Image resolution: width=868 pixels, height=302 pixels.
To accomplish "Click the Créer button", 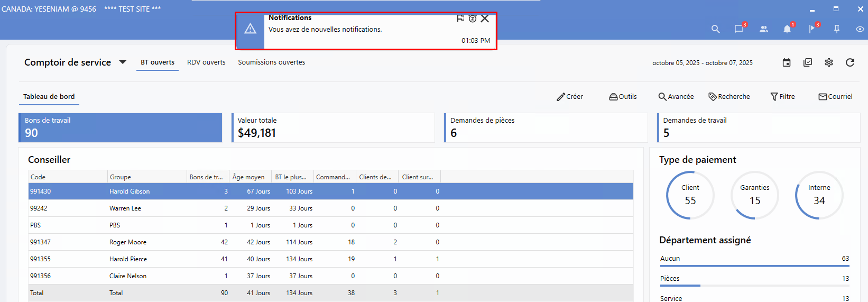I will pos(569,97).
